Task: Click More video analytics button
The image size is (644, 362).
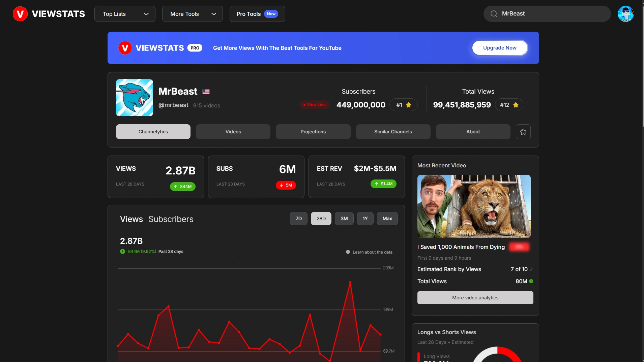Action: coord(475,298)
